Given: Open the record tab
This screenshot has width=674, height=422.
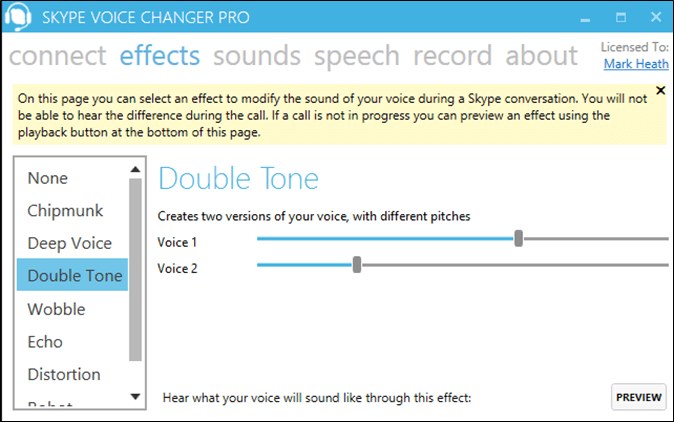Looking at the screenshot, I should [455, 56].
